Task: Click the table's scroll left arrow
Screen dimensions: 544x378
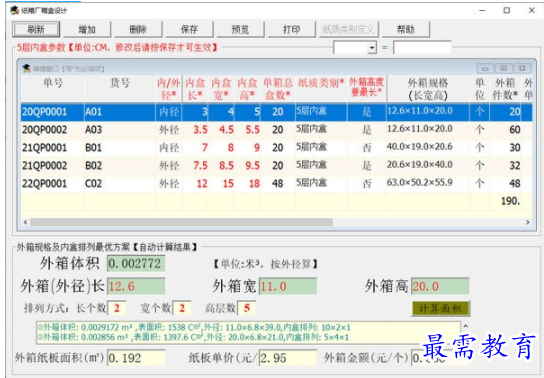Action: pyautogui.click(x=25, y=222)
